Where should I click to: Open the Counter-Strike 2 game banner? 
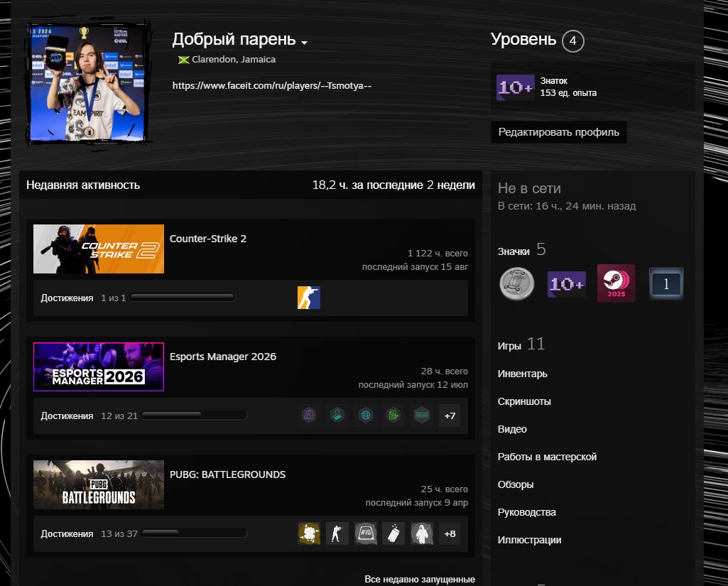99,249
